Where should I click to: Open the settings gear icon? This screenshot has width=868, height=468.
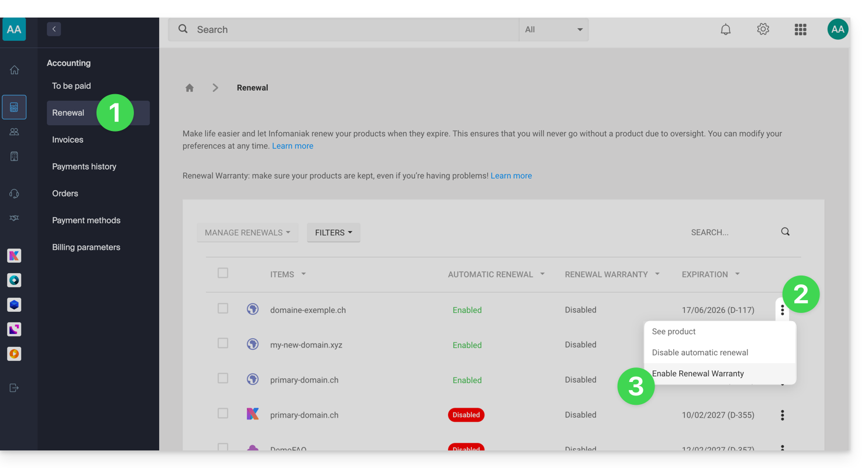click(763, 29)
